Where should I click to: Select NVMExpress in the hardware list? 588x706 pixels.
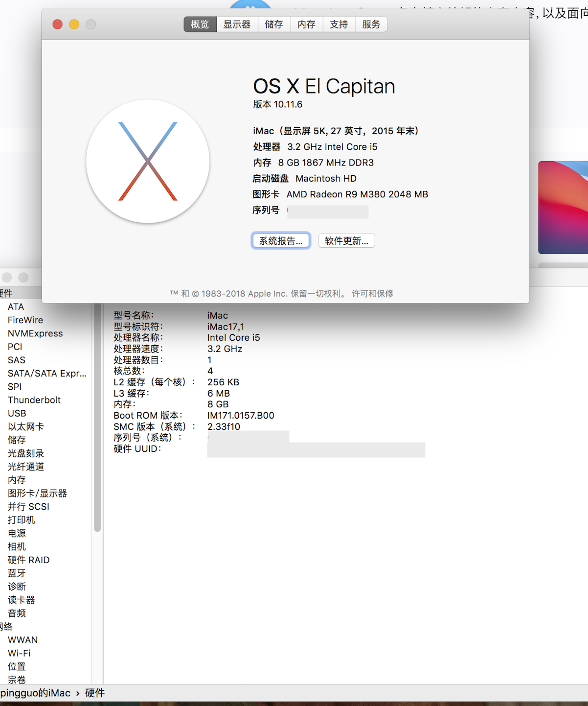coord(35,333)
